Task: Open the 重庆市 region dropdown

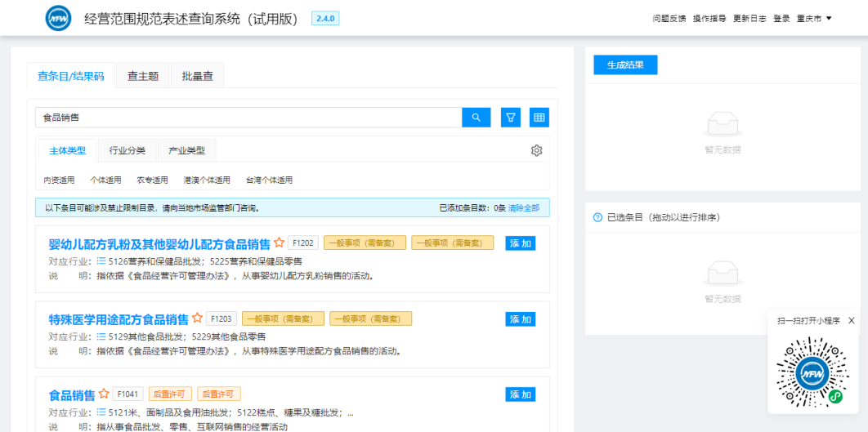Action: pyautogui.click(x=814, y=18)
